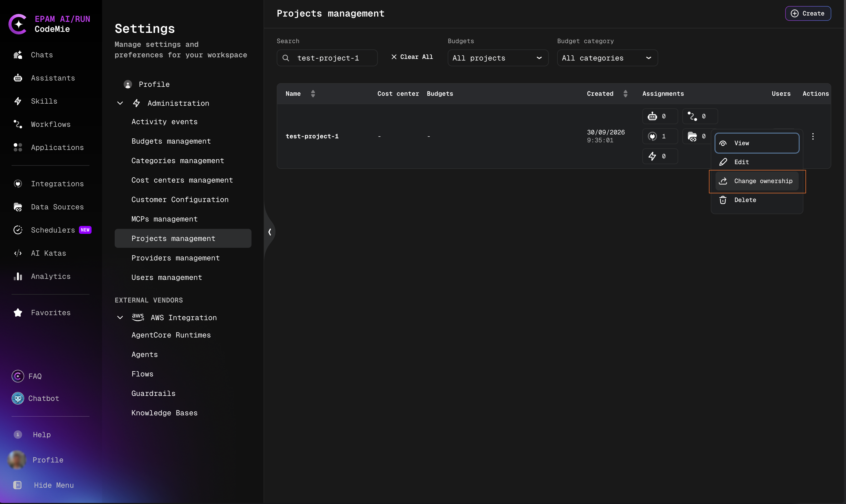Open the FAQ assistant
The image size is (846, 504).
27,376
